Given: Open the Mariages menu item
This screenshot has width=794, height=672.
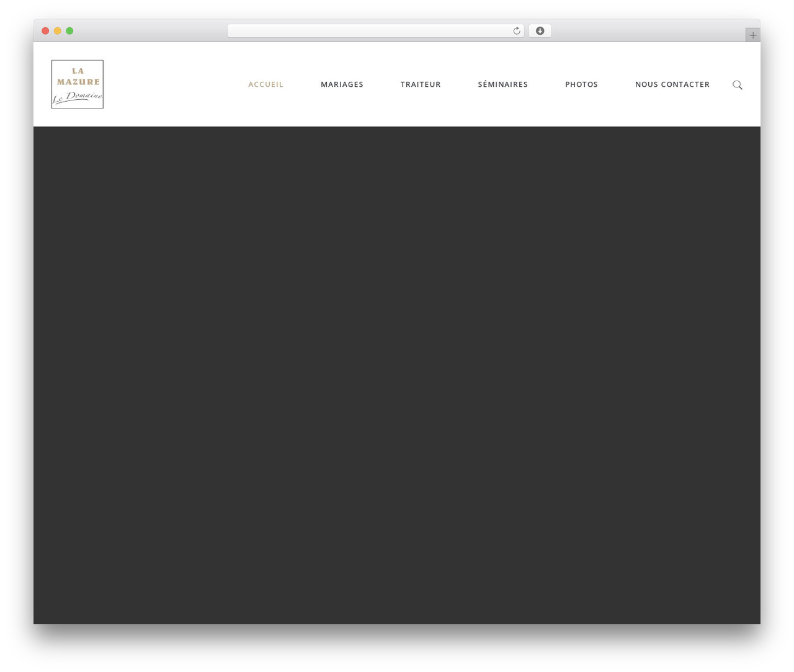Looking at the screenshot, I should 342,84.
